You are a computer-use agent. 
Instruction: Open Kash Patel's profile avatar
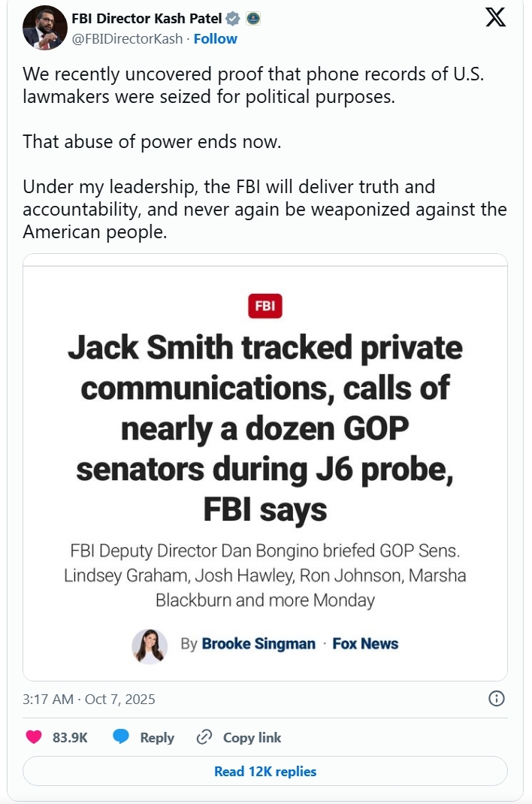coord(45,29)
